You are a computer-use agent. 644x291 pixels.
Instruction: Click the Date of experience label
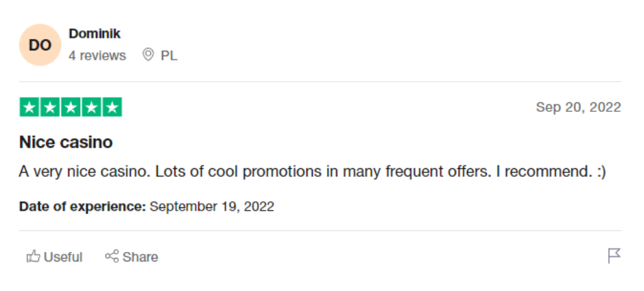[x=82, y=207]
